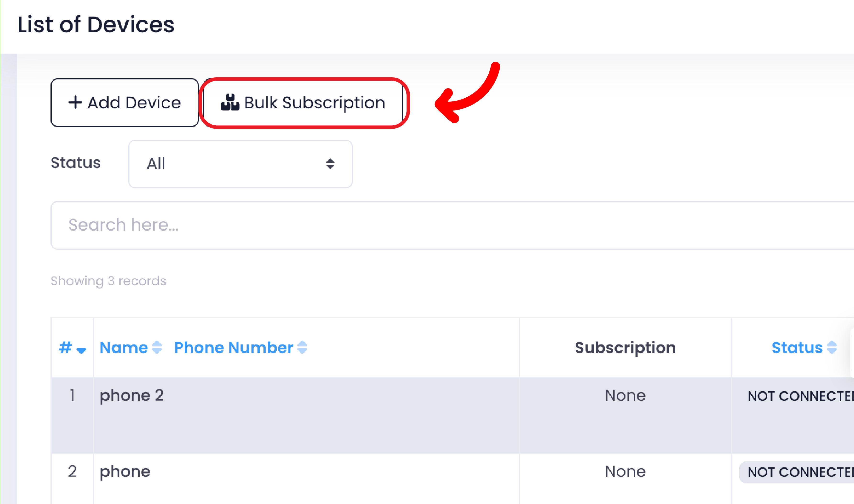Click the up-down arrows in Status filter
The image size is (854, 504).
330,164
